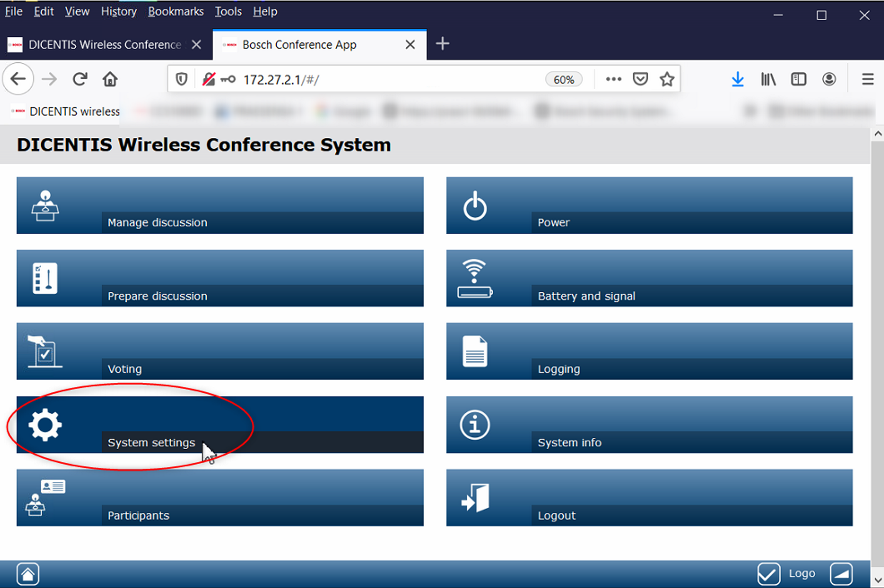
Task: Open the Manage discussion tile icon
Action: pos(45,206)
